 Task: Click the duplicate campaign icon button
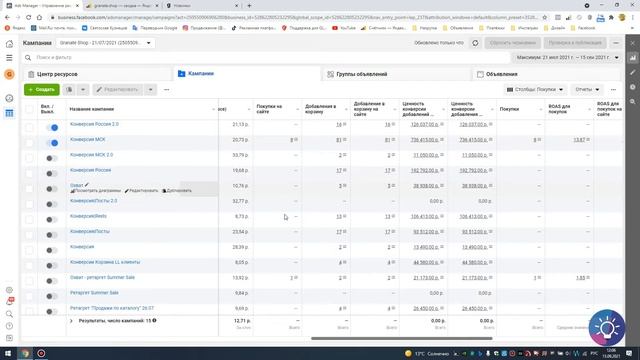point(69,89)
